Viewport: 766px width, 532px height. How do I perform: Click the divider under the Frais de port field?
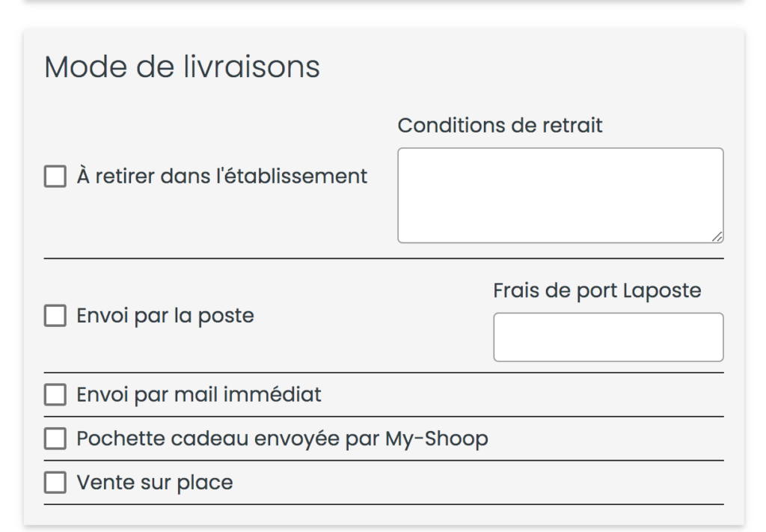pyautogui.click(x=384, y=373)
